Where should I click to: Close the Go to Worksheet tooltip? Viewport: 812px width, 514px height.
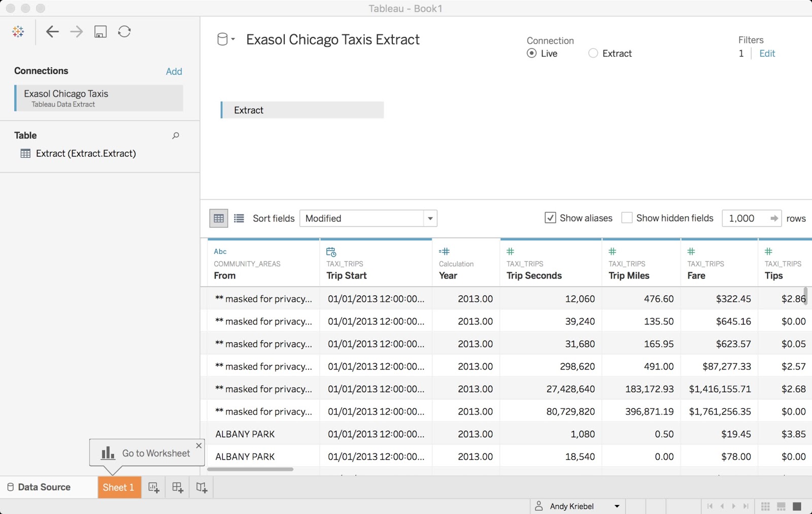pyautogui.click(x=199, y=445)
